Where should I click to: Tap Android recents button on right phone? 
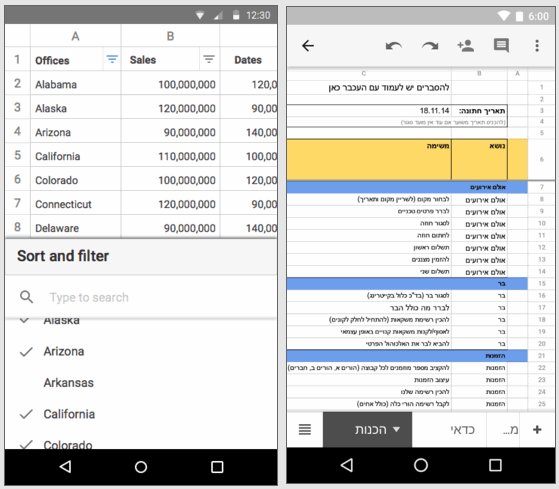pyautogui.click(x=495, y=465)
